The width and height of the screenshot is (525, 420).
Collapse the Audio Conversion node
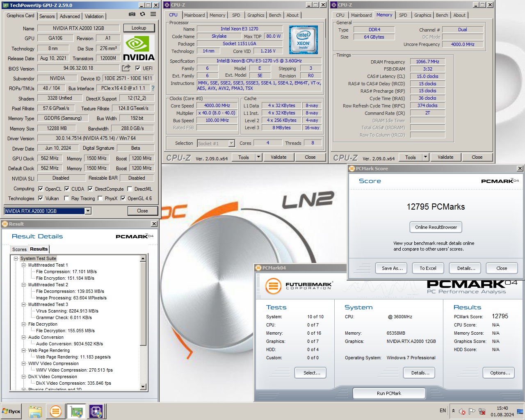pos(24,338)
